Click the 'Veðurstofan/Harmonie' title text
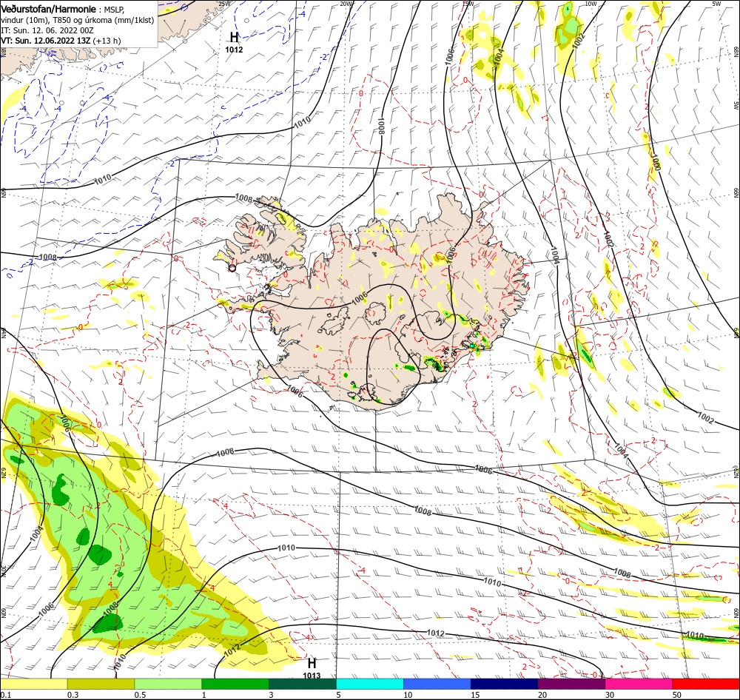The height and width of the screenshot is (700, 740). [49, 9]
